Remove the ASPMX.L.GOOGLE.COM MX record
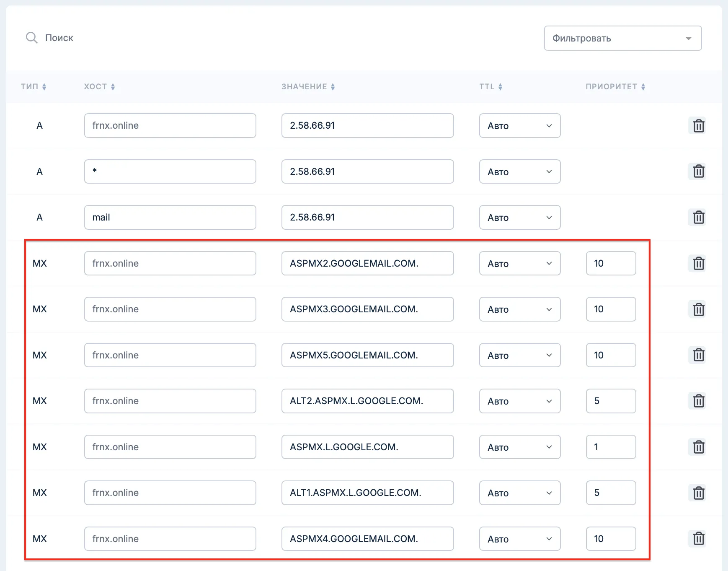The height and width of the screenshot is (571, 728). click(x=698, y=447)
